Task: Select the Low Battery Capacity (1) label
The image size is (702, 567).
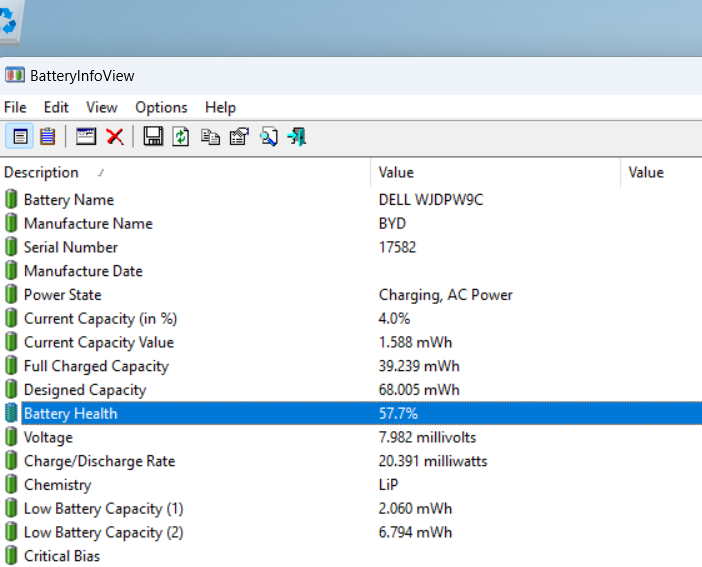Action: (x=103, y=508)
